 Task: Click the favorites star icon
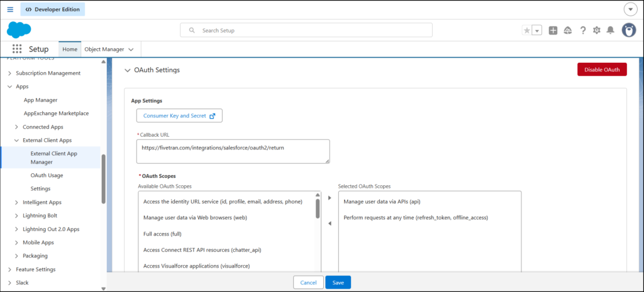(x=526, y=30)
